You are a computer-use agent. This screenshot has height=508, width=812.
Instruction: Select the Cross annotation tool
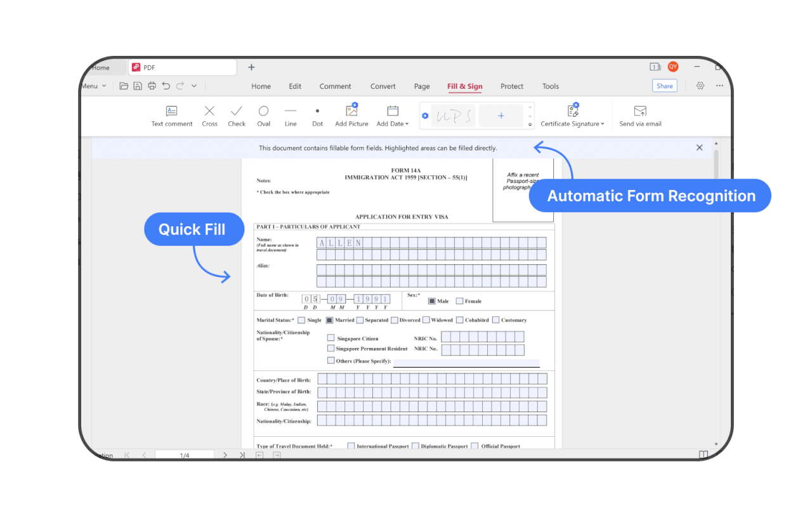pos(209,116)
